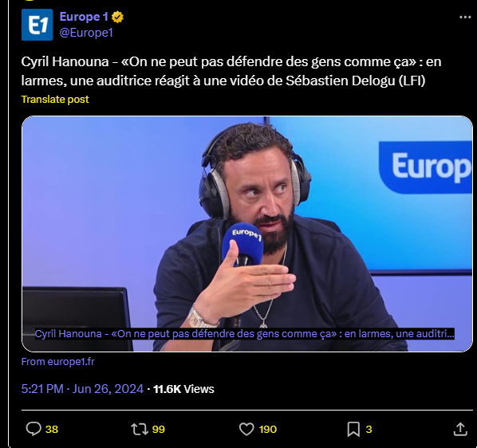Image resolution: width=477 pixels, height=448 pixels.
Task: Open the @Europe1 handle link
Action: click(86, 33)
